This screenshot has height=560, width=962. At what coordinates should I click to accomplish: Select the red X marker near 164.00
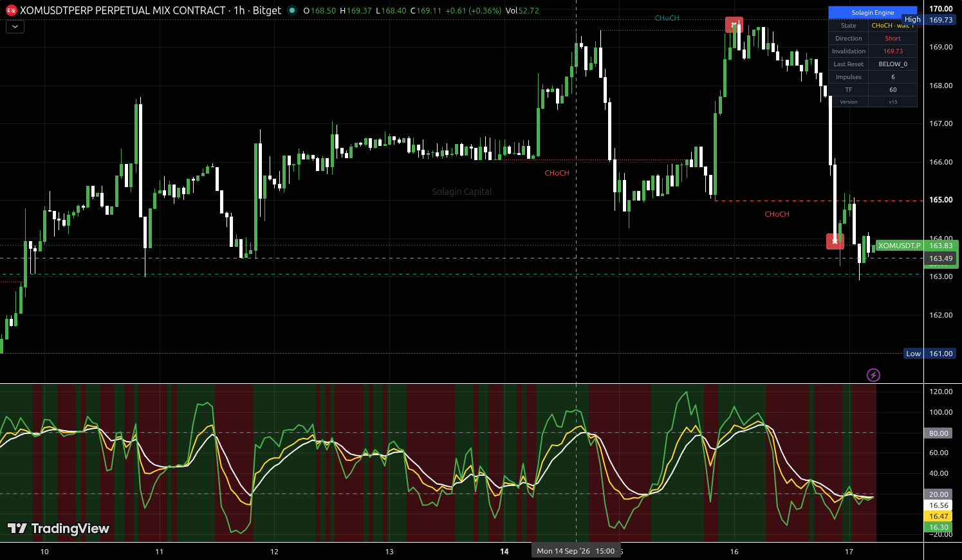(x=835, y=241)
